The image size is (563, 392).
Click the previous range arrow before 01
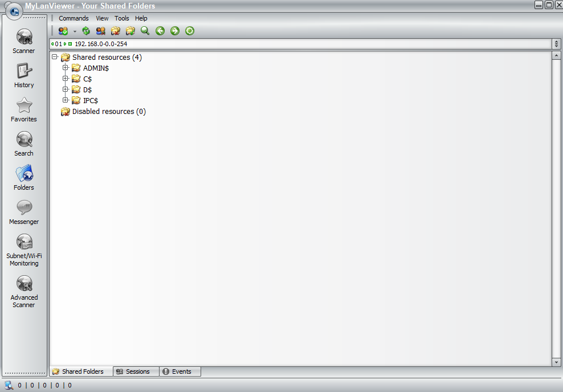(x=52, y=44)
